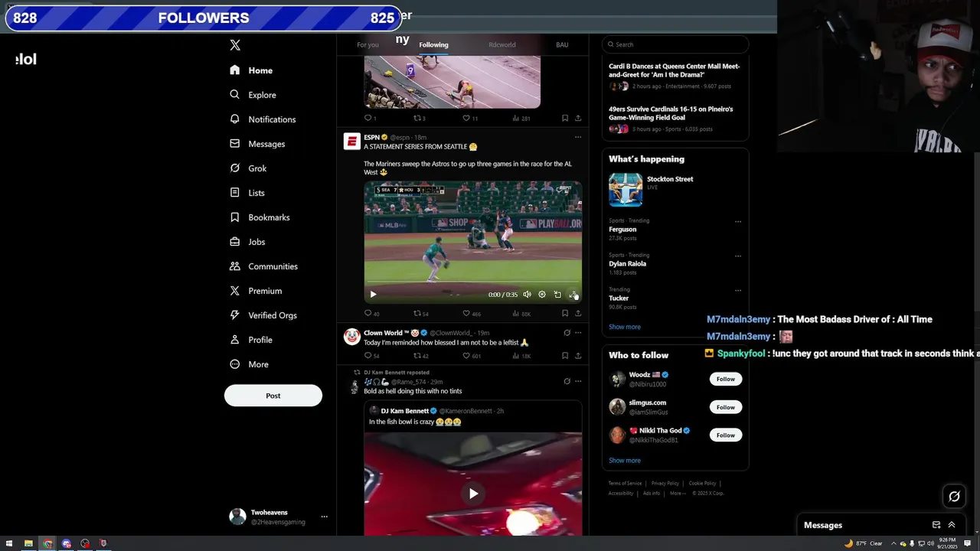Open the Windows Start menu
The width and height of the screenshot is (980, 551).
[9, 543]
